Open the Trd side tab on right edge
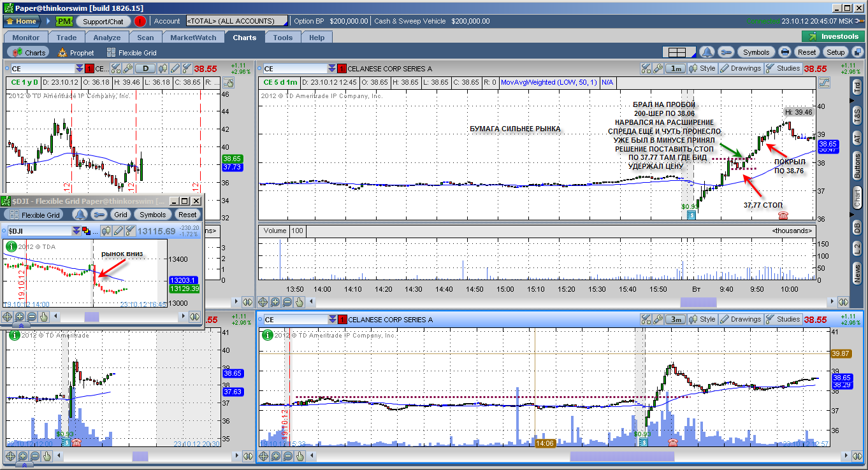 pos(857,89)
